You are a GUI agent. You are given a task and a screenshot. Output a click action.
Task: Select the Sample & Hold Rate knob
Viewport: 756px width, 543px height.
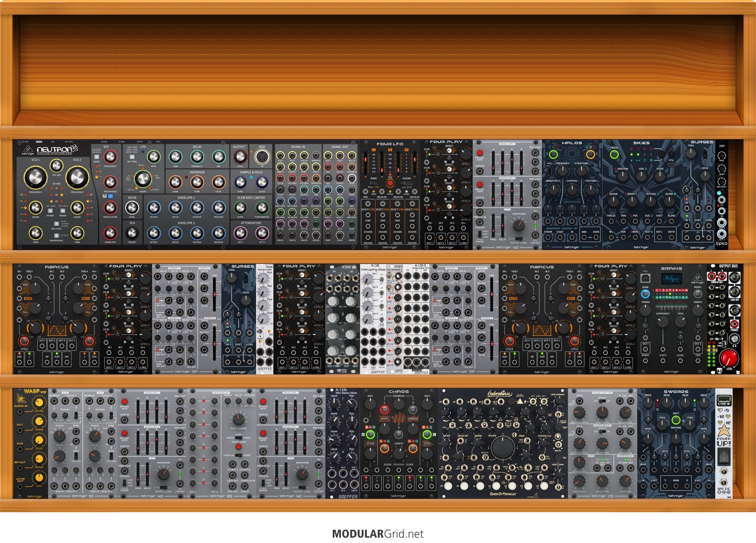pos(240,182)
